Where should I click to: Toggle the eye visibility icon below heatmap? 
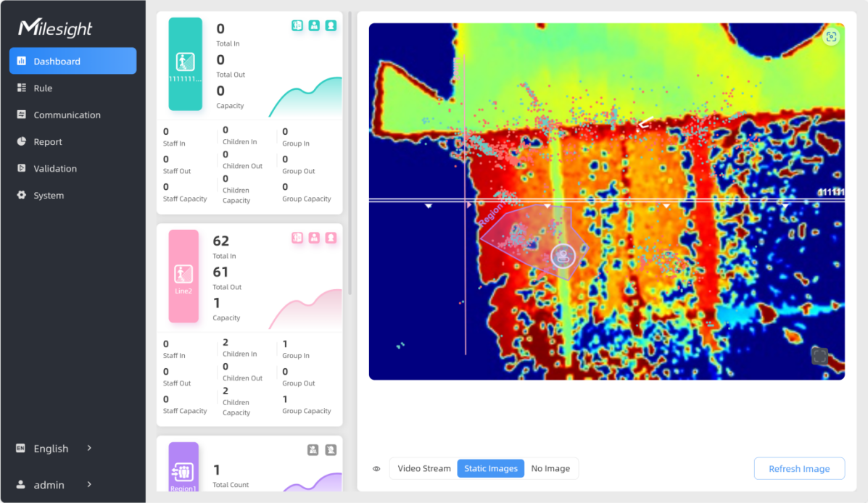pos(376,469)
